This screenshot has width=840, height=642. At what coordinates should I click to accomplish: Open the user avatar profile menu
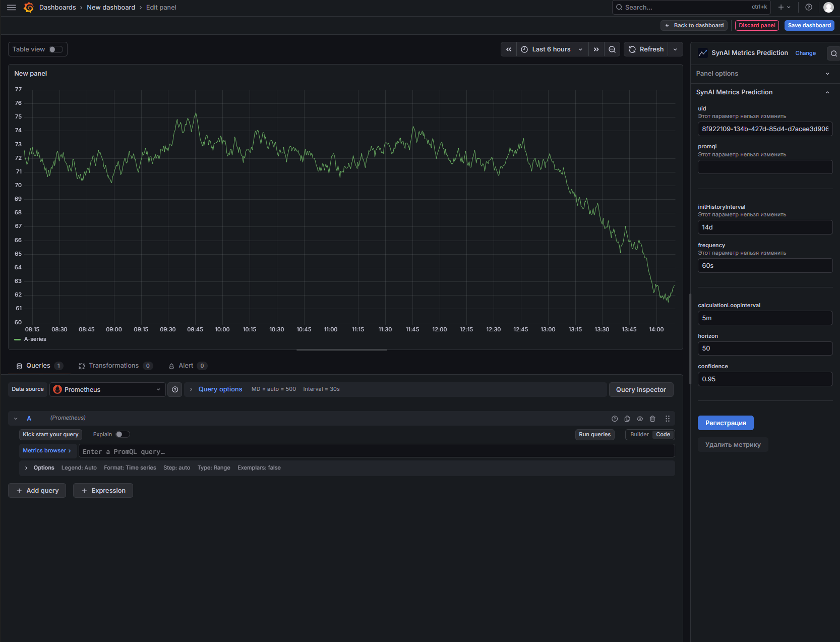[x=828, y=8]
